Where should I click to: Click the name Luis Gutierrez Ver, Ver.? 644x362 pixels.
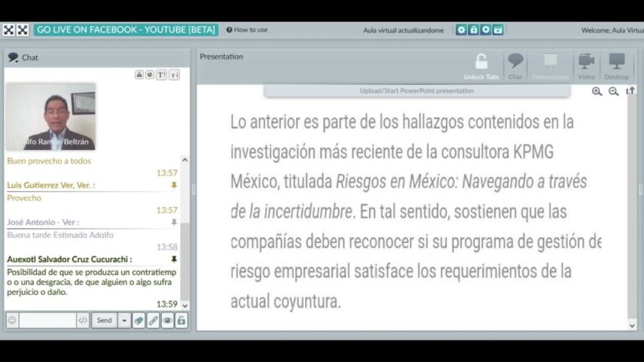(51, 185)
